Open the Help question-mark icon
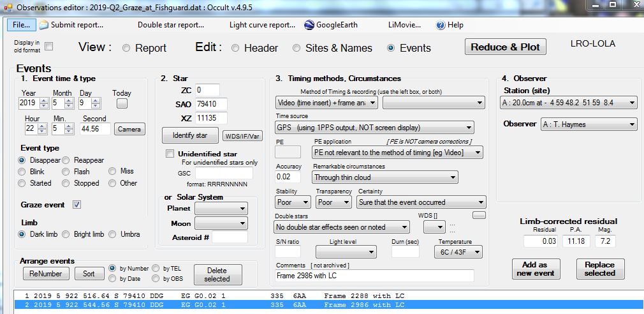This screenshot has height=314, width=644. point(440,25)
